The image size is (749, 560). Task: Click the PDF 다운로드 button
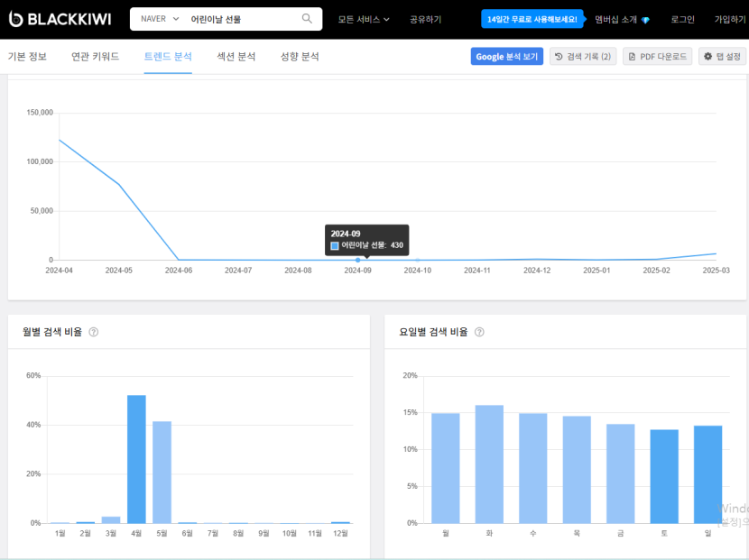point(657,56)
